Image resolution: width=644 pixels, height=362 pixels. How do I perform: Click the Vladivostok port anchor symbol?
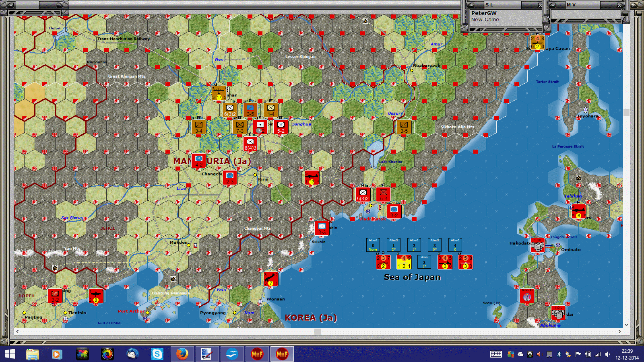368,211
